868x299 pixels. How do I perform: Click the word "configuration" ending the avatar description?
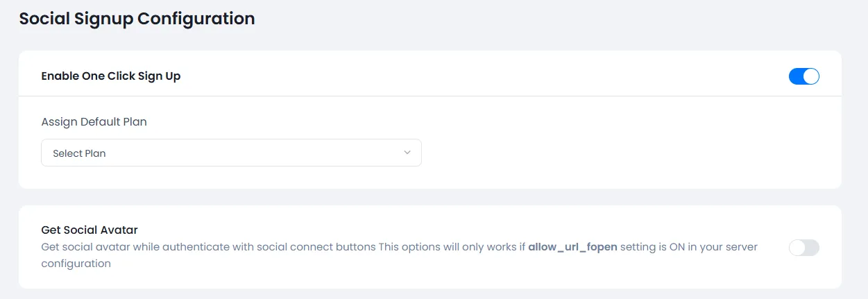click(x=76, y=264)
